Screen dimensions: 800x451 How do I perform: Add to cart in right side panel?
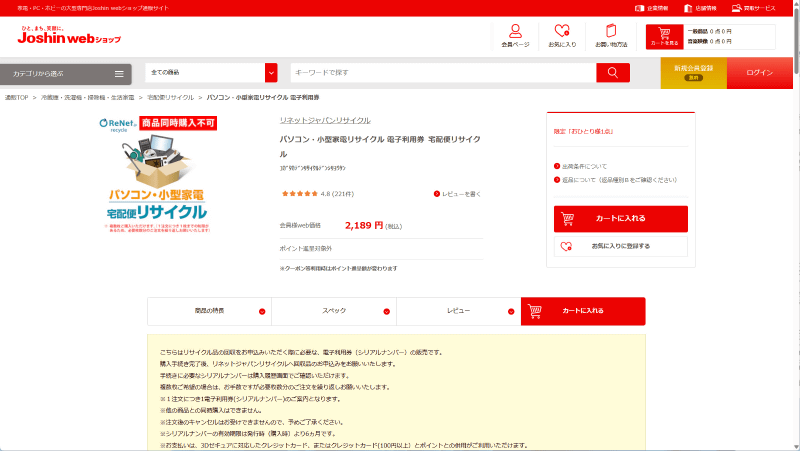(x=620, y=218)
